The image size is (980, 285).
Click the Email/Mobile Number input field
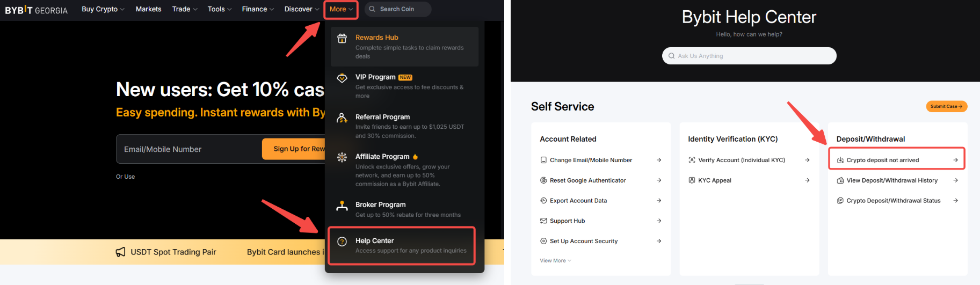189,149
